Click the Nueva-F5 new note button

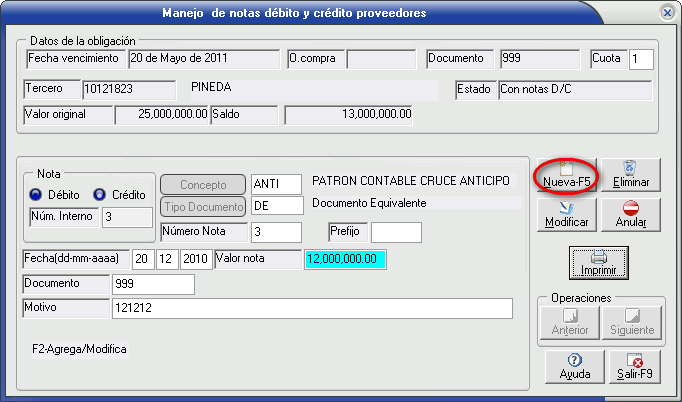[x=567, y=176]
